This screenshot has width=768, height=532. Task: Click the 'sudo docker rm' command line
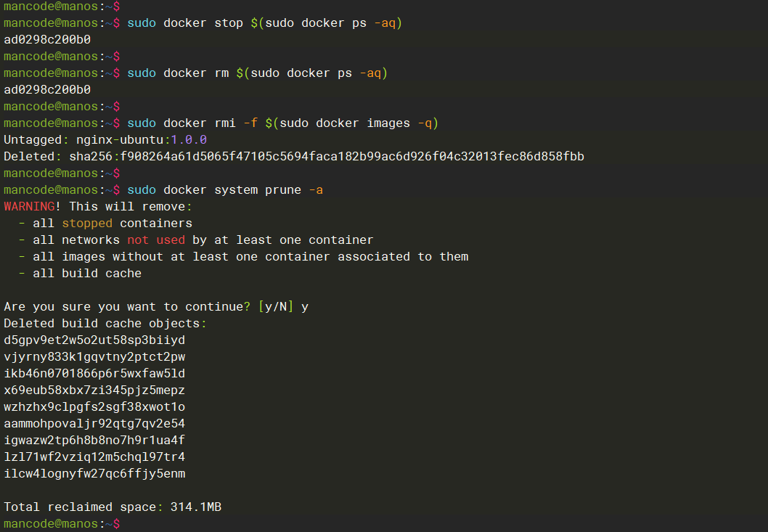click(257, 73)
